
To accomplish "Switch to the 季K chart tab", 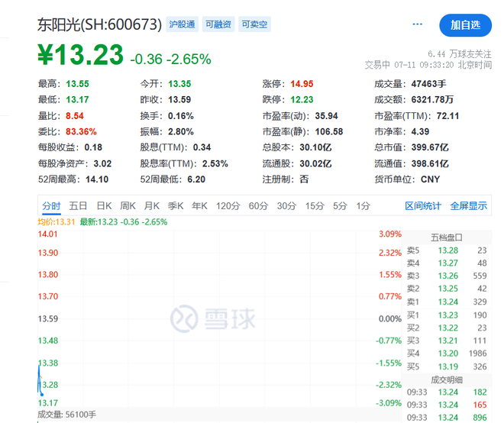I will point(176,205).
